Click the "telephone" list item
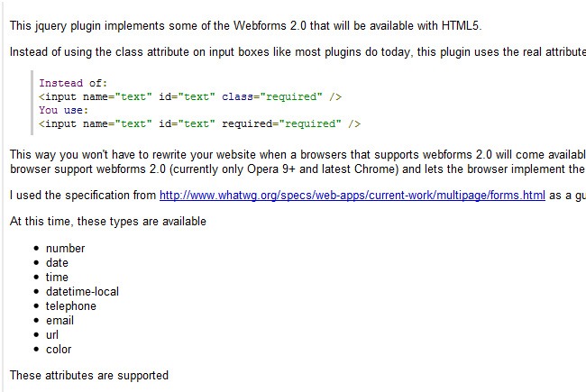This screenshot has width=586, height=392. [70, 305]
